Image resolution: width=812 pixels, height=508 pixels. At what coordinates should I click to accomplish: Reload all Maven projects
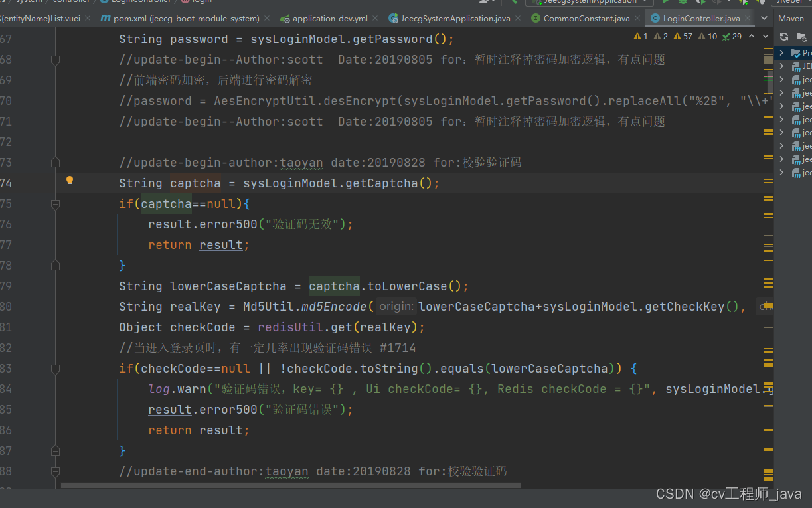coord(784,37)
